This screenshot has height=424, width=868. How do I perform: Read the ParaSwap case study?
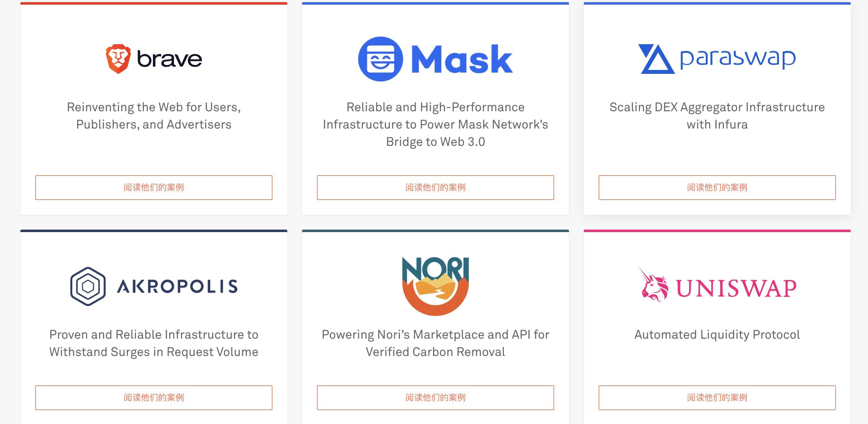(717, 187)
